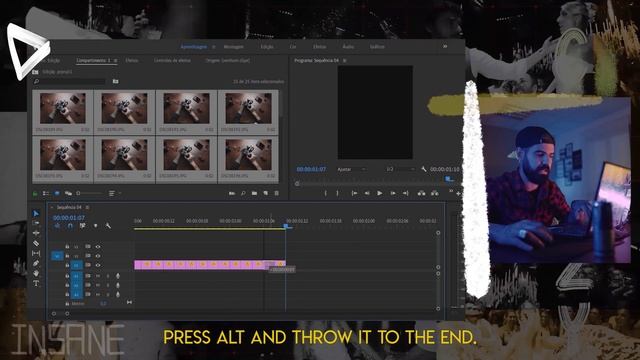The height and width of the screenshot is (360, 640).
Task: Select the Type tool
Action: tap(36, 283)
